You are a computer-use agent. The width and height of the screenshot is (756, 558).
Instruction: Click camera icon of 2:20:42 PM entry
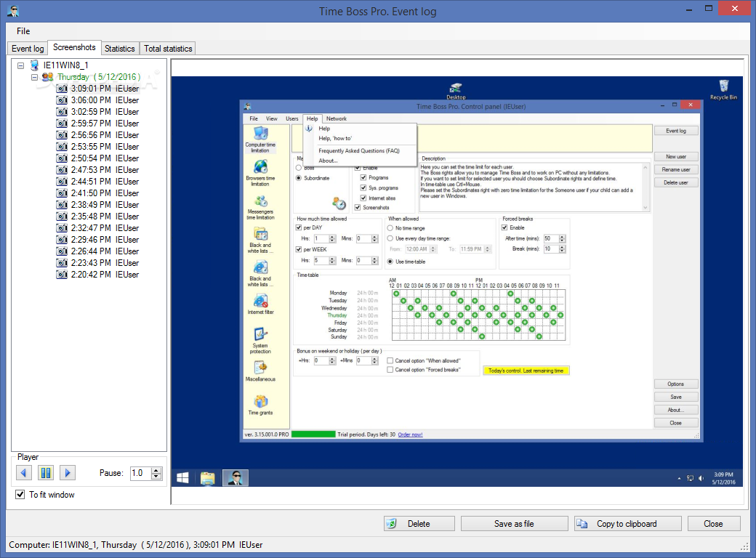[x=62, y=275]
